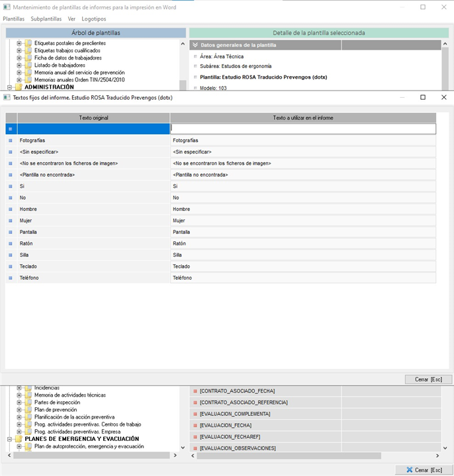Click row marker icon for Mujer
This screenshot has height=476, width=454.
[x=11, y=221]
